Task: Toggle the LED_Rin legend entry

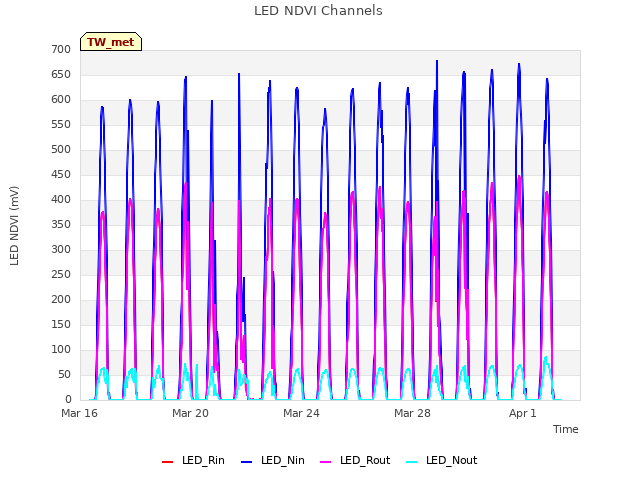Action: (193, 460)
